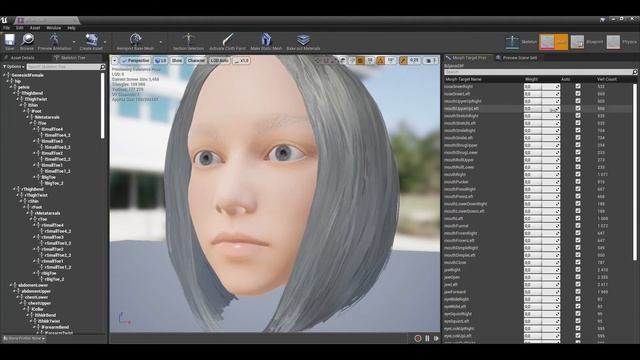
Task: Click the Create Asset icon
Action: tap(91, 40)
